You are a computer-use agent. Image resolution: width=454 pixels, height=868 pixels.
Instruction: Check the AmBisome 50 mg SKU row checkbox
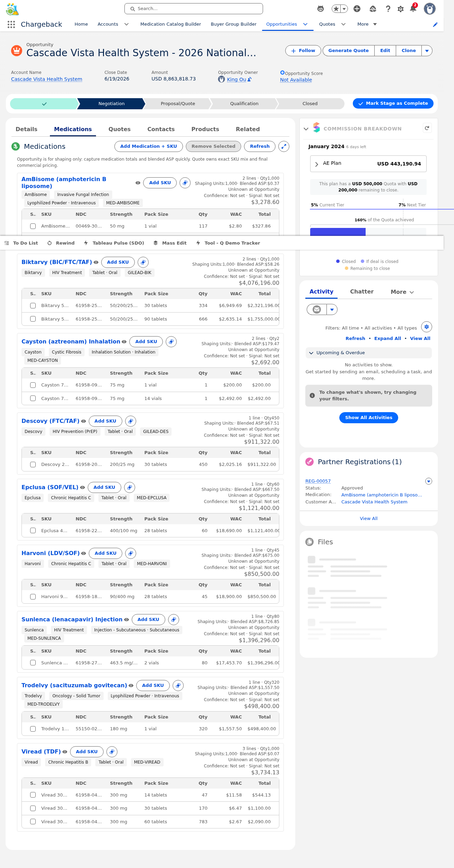click(x=33, y=226)
